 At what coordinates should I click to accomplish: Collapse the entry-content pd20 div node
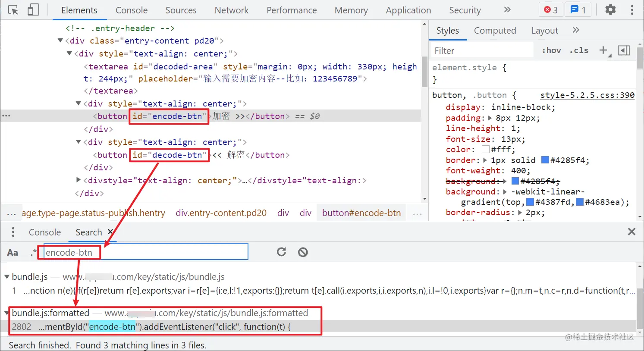coord(60,41)
